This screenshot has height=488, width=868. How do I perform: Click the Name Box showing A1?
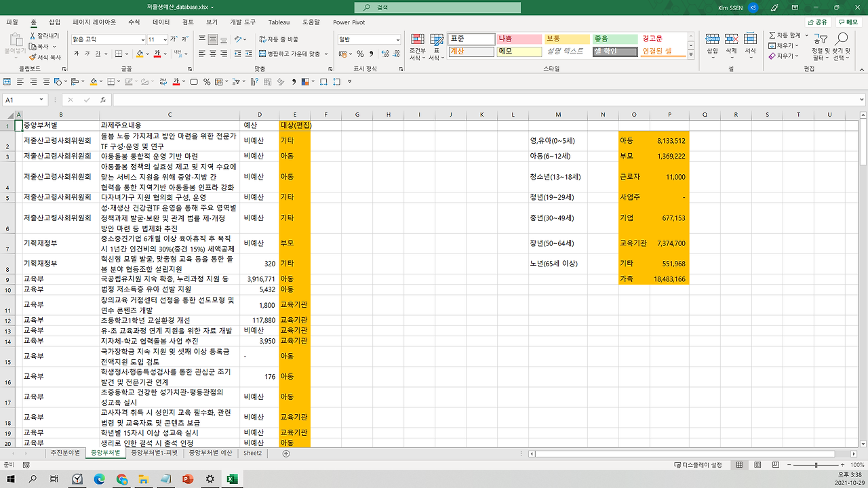24,100
